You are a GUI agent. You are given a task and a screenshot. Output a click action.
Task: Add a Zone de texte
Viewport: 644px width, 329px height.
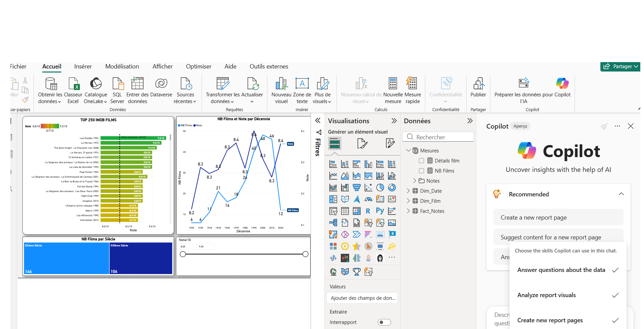(302, 90)
